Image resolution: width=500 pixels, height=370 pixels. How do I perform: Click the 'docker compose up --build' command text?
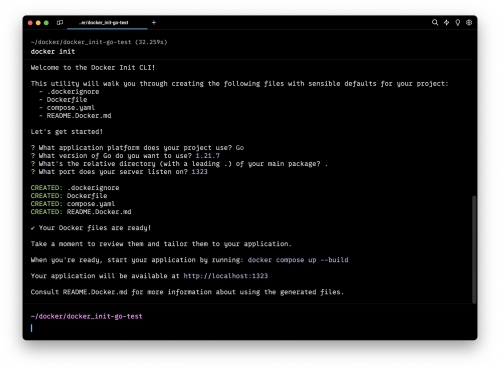298,260
